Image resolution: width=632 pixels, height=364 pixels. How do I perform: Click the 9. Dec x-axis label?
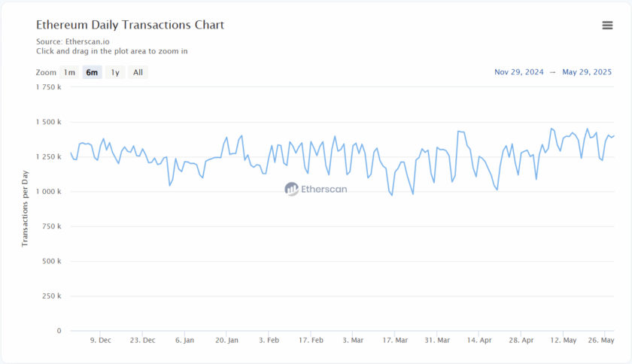(x=101, y=341)
